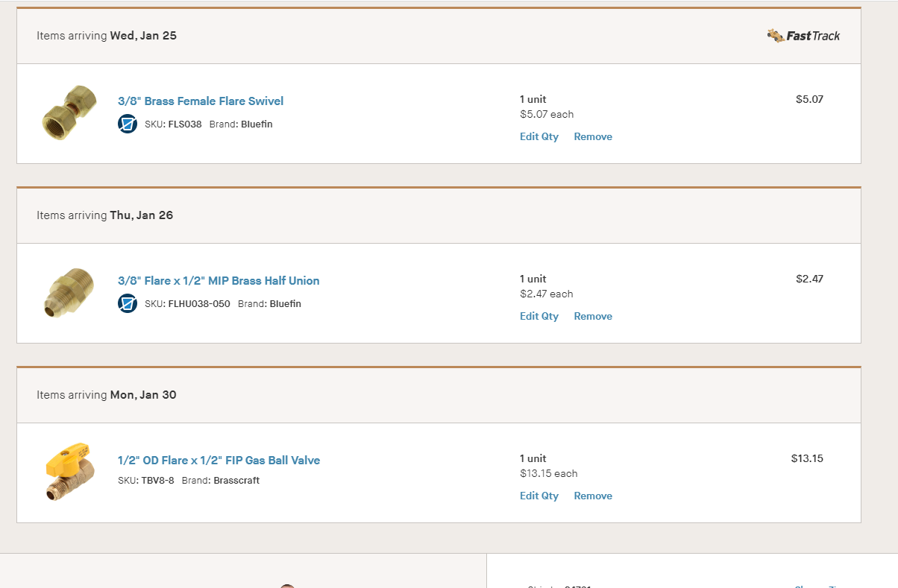
Task: Remove the Gas Ball Valve from cart
Action: pos(593,496)
